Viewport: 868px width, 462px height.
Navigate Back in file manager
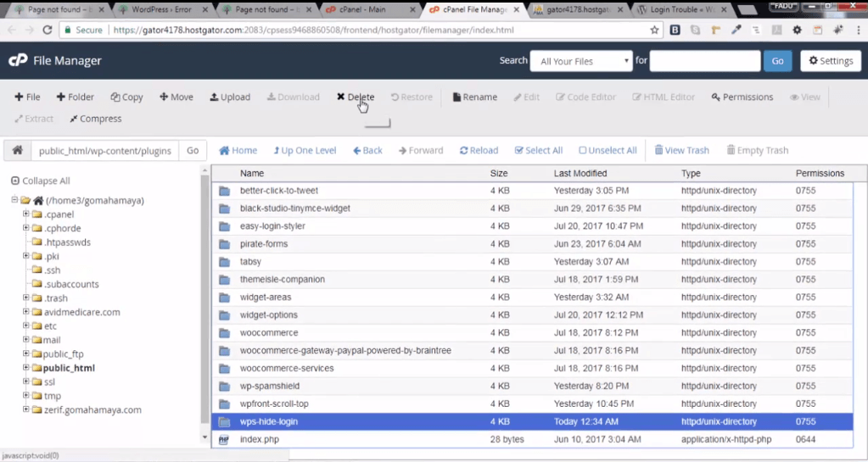pos(367,150)
